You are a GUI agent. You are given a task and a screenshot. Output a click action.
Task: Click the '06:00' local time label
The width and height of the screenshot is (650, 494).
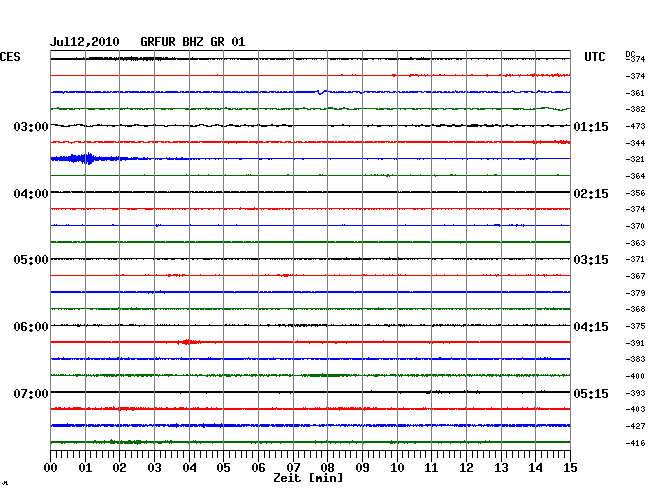31,327
